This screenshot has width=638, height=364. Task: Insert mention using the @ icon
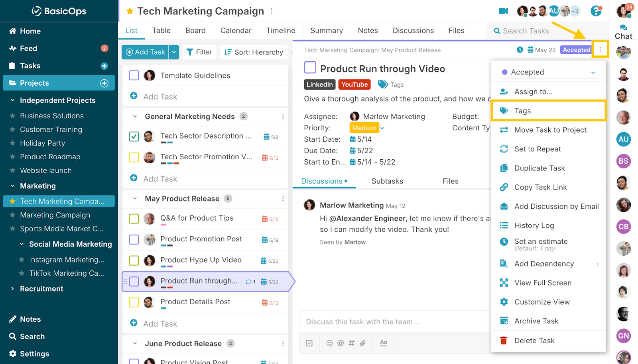tap(340, 343)
